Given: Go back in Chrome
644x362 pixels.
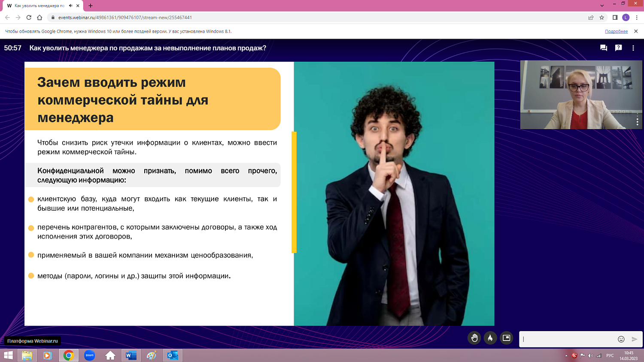Looking at the screenshot, I should pyautogui.click(x=7, y=18).
